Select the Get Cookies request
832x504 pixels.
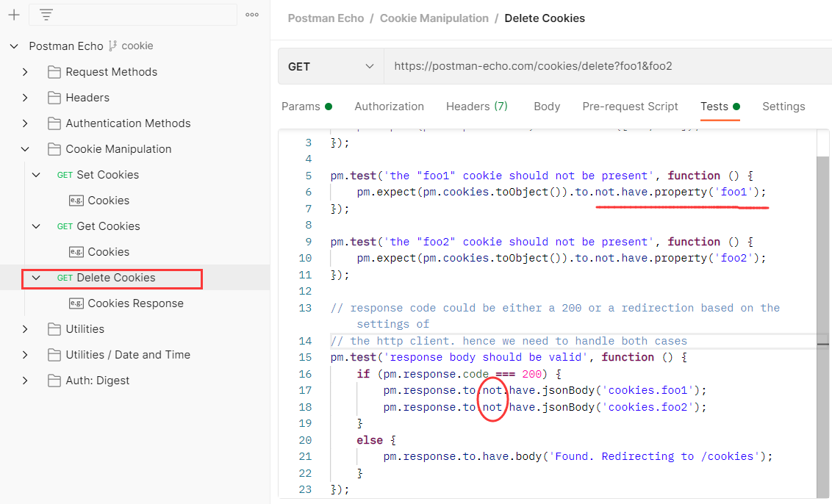(x=108, y=226)
